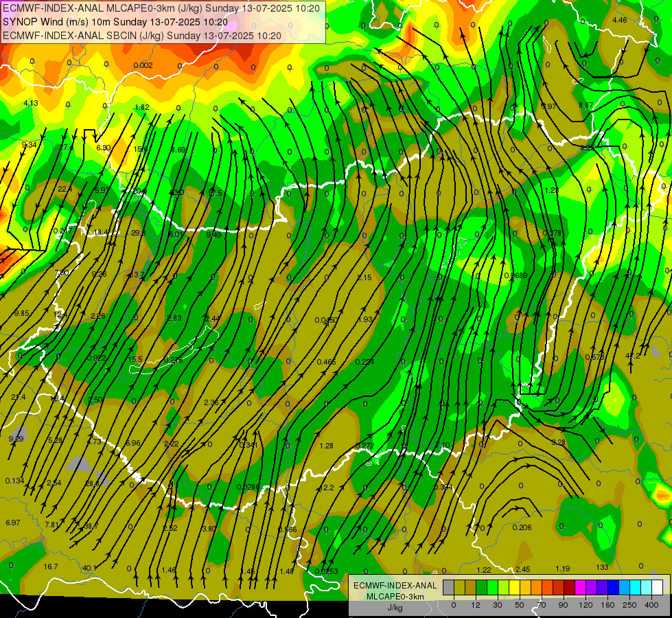Click the SBCIN title line

point(142,36)
